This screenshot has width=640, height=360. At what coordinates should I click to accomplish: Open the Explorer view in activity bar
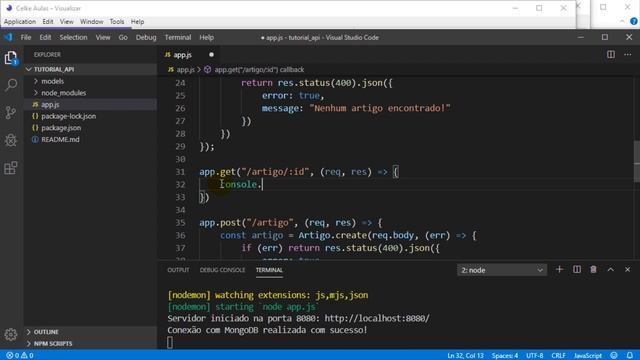11,58
